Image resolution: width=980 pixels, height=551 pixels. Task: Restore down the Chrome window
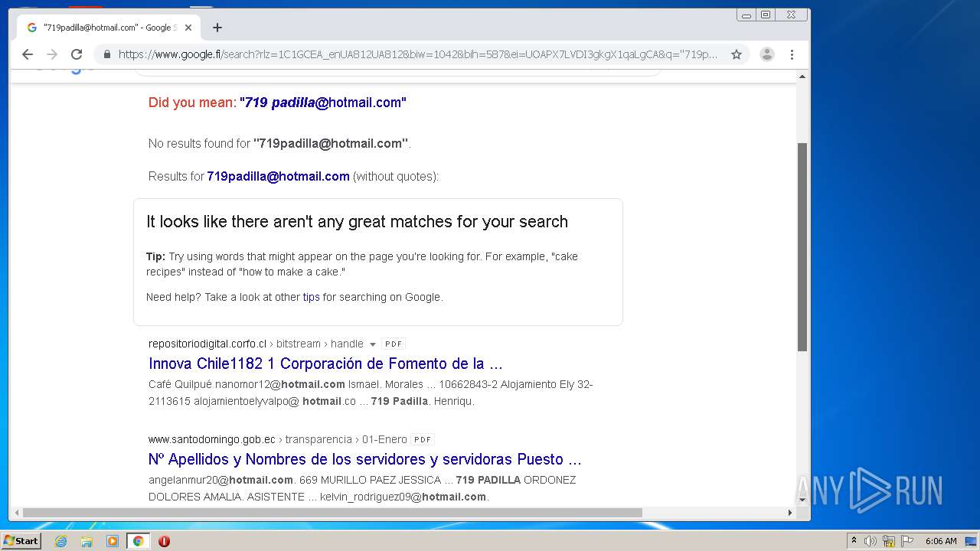[765, 15]
